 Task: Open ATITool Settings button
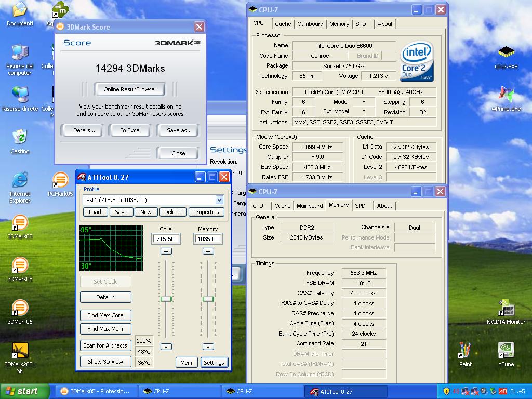point(214,362)
